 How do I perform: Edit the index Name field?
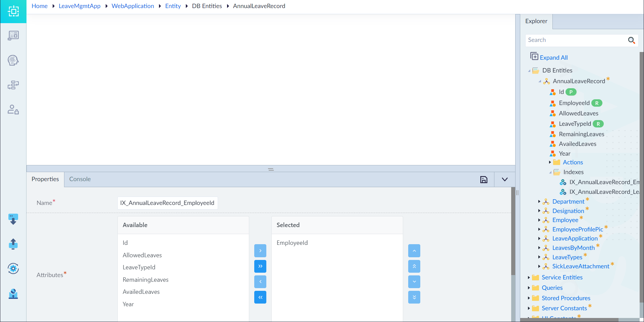click(x=167, y=203)
